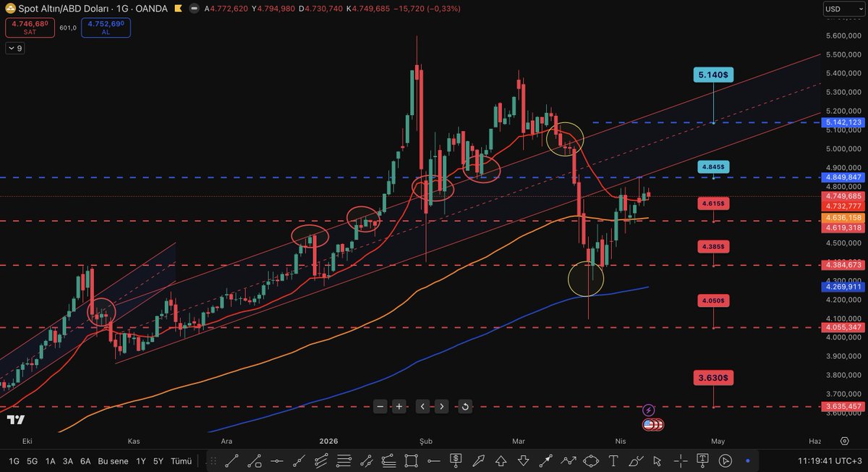Switch to 1Y time range
This screenshot has height=472, width=868.
(x=141, y=460)
